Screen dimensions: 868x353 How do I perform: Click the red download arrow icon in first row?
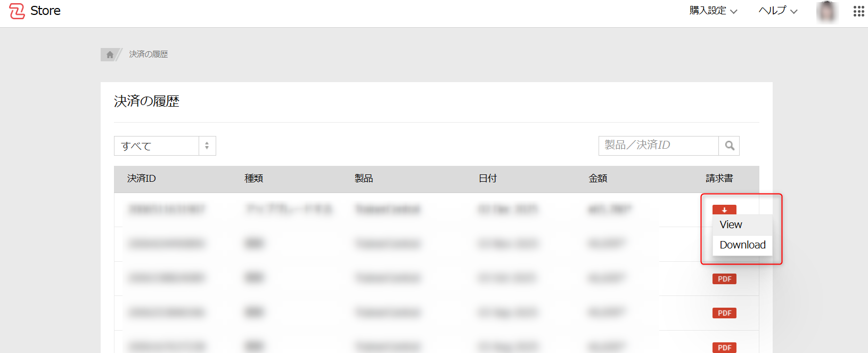724,210
